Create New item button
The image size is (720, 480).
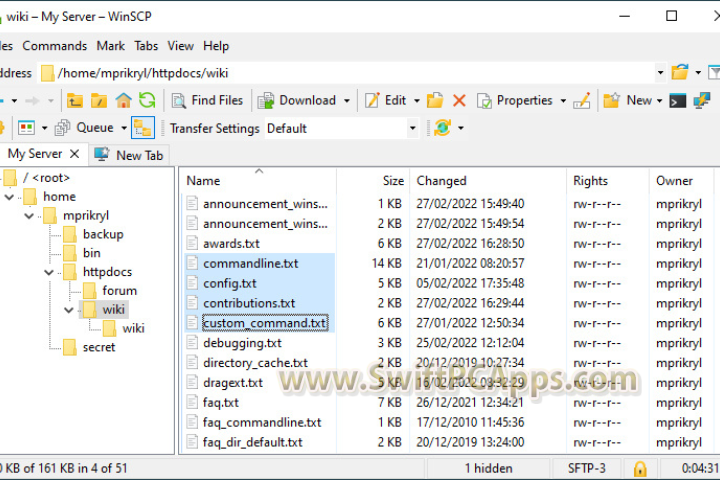pos(627,100)
